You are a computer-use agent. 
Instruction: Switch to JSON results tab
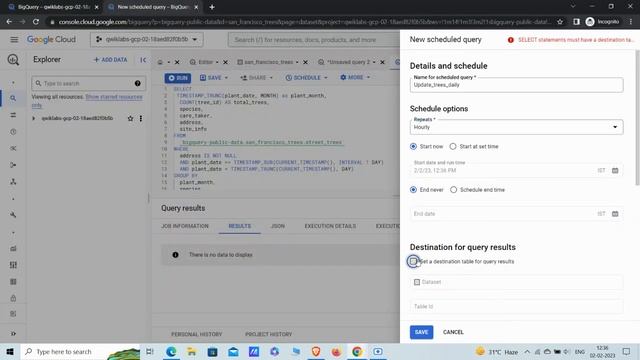[278, 226]
